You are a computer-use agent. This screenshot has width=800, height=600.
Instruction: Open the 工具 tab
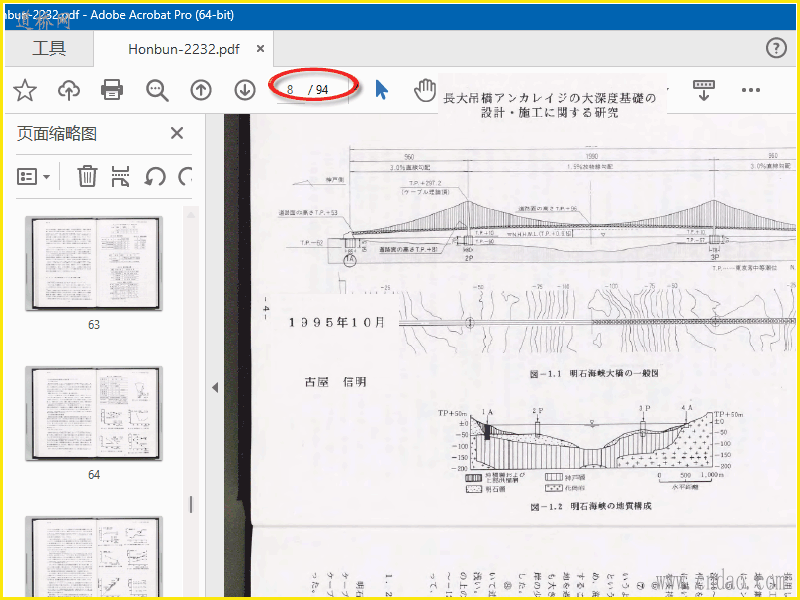(x=49, y=48)
